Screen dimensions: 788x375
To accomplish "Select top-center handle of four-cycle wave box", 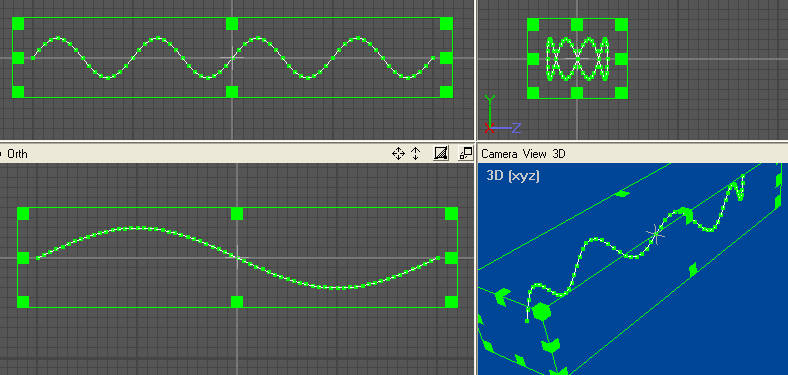I will pyautogui.click(x=232, y=24).
